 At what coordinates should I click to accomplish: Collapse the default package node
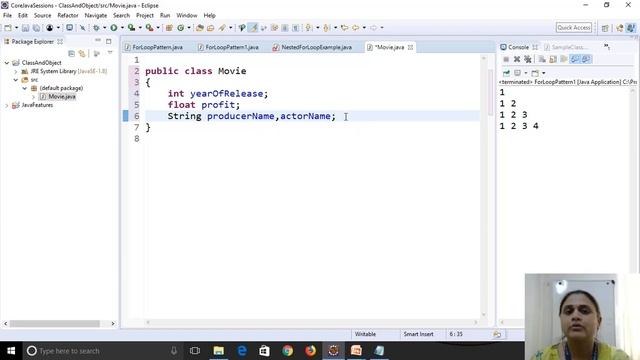tap(25, 88)
